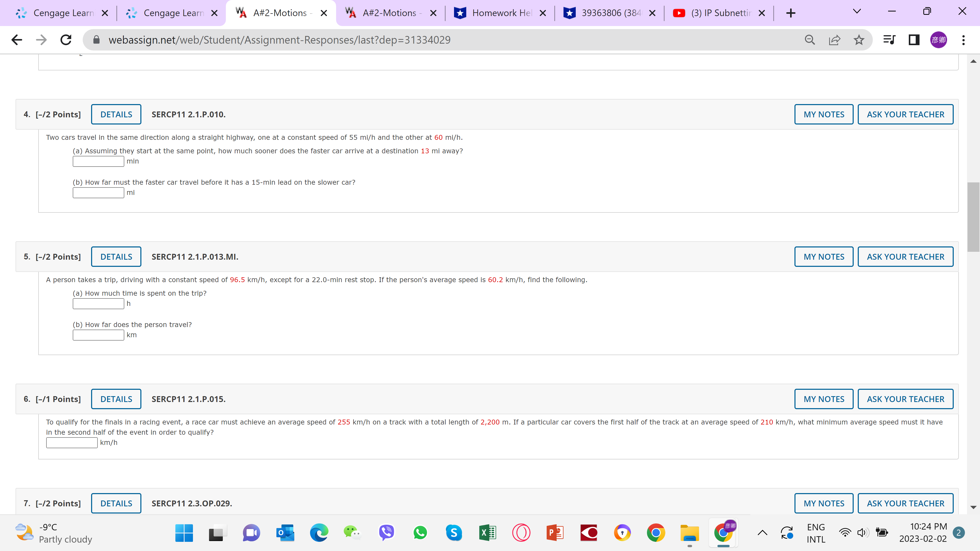Image resolution: width=980 pixels, height=551 pixels.
Task: Click ASK YOUR TEACHER for question 5
Action: [905, 257]
